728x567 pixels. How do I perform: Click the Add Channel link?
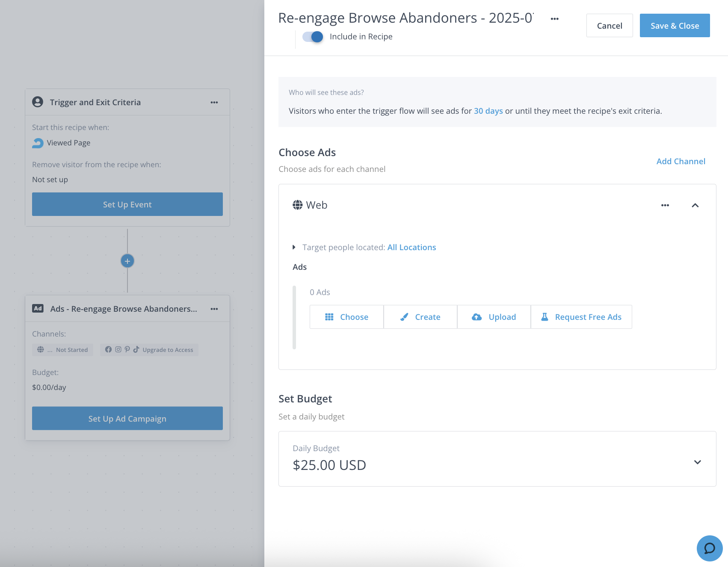(x=681, y=161)
